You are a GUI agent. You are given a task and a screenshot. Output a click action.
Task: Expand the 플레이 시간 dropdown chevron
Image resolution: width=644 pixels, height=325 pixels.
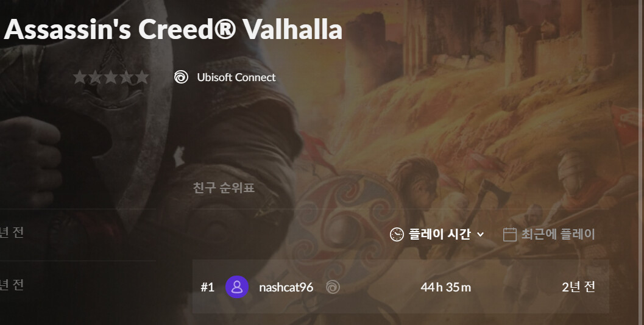click(480, 235)
